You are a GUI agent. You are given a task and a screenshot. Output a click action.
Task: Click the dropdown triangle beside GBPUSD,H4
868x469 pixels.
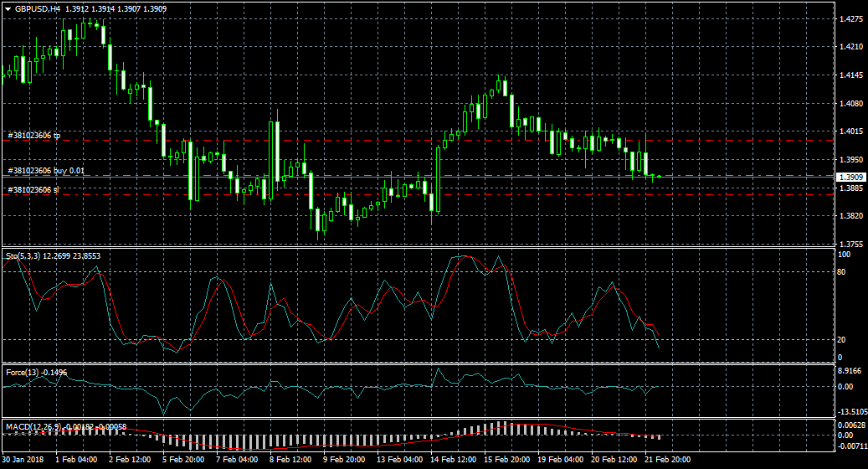tap(8, 8)
